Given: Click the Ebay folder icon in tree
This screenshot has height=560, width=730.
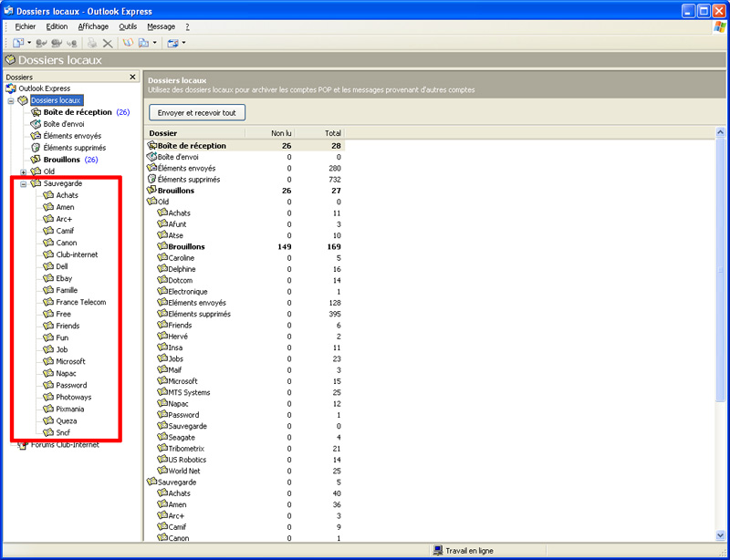Looking at the screenshot, I should (x=48, y=278).
